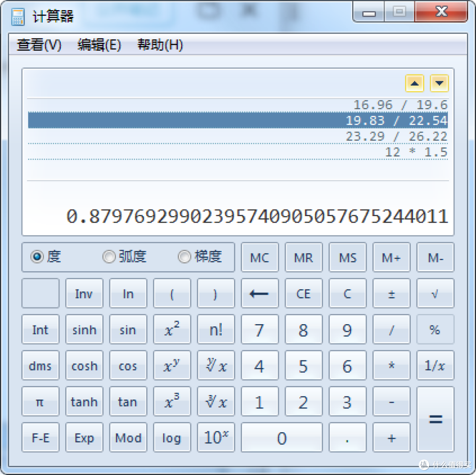Insert an open parenthesis
The image size is (476, 475).
tap(172, 293)
